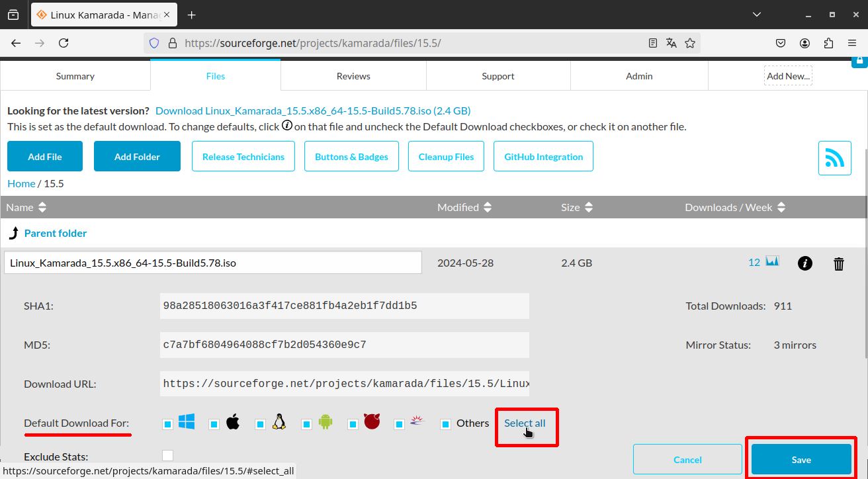Open the Firefox application menu
The image size is (868, 479).
[852, 43]
